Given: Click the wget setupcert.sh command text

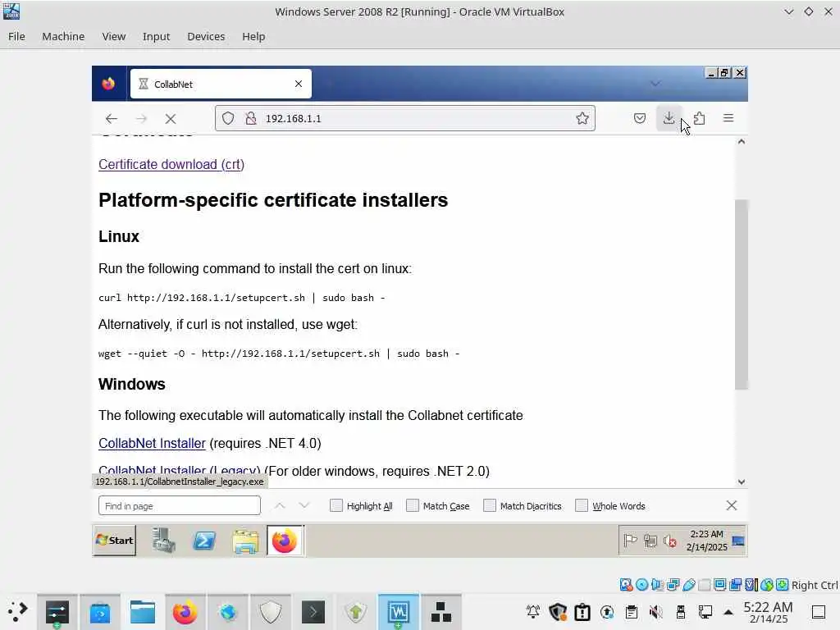Looking at the screenshot, I should (x=279, y=354).
